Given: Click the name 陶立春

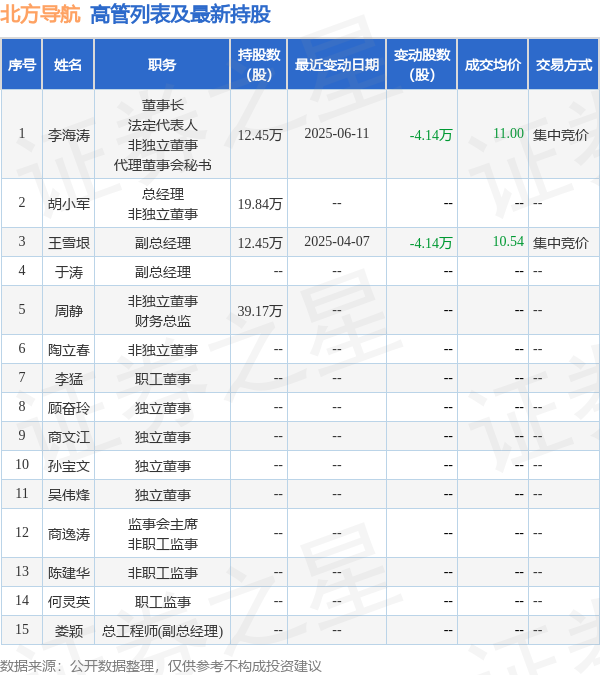Looking at the screenshot, I should coord(69,350).
